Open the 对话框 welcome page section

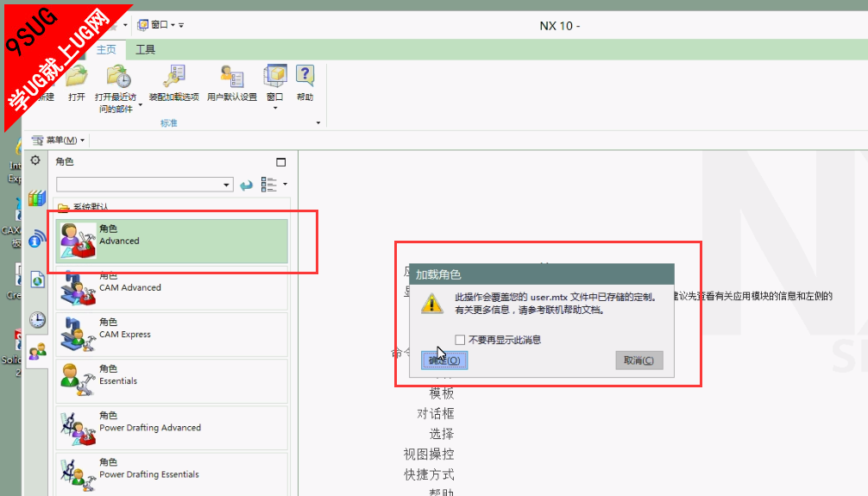[x=435, y=414]
